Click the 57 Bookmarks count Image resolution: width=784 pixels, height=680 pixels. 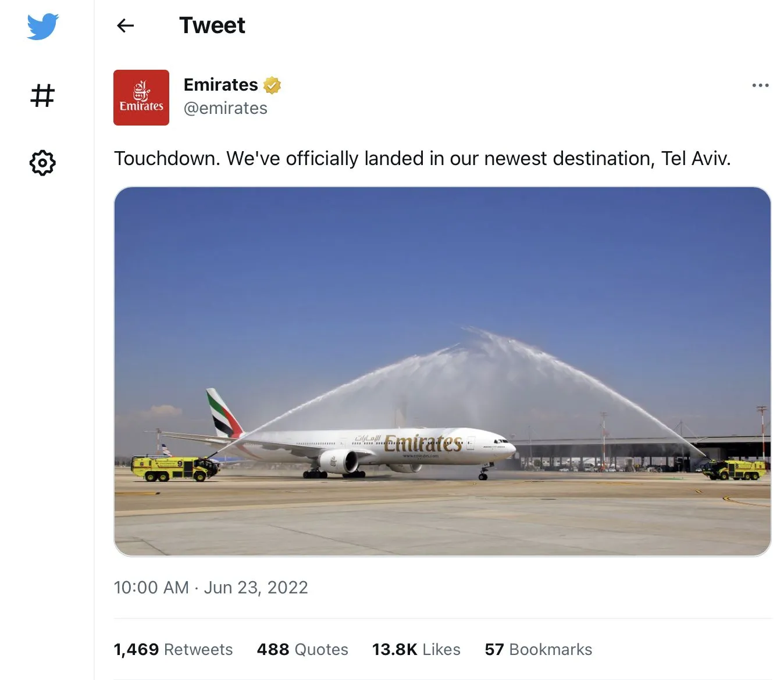tap(539, 649)
